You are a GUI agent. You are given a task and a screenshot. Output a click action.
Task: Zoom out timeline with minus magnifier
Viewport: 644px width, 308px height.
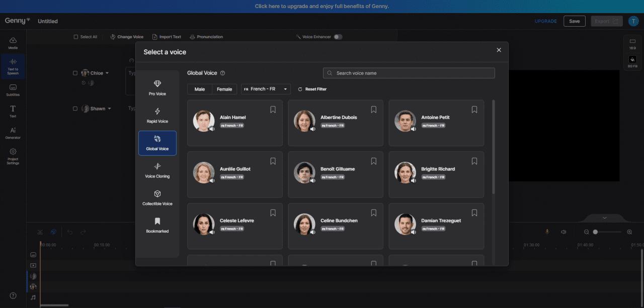click(x=586, y=232)
